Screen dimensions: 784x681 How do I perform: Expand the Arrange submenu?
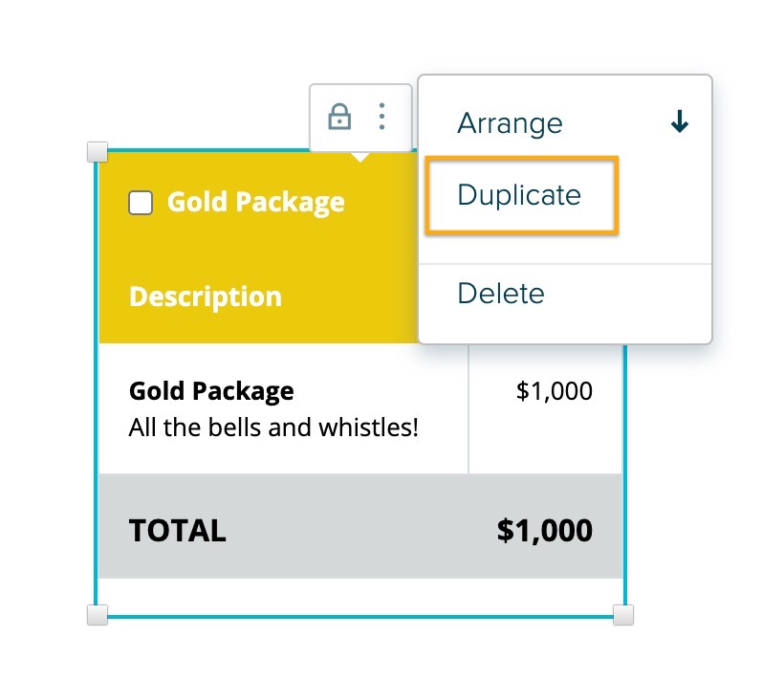[565, 122]
